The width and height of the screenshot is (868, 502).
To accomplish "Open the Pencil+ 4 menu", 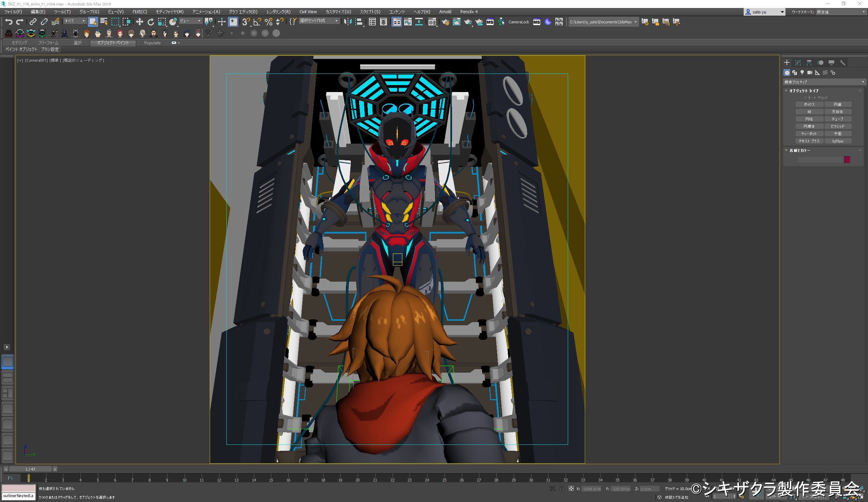I will [x=469, y=12].
